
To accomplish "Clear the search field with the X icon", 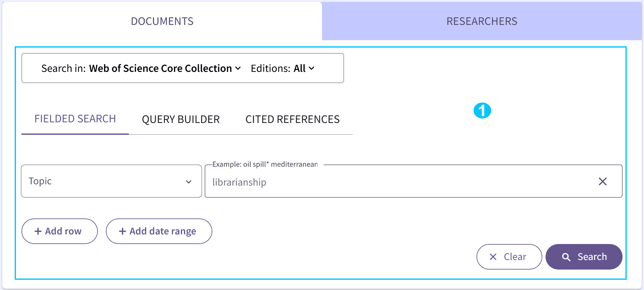I will 603,181.
